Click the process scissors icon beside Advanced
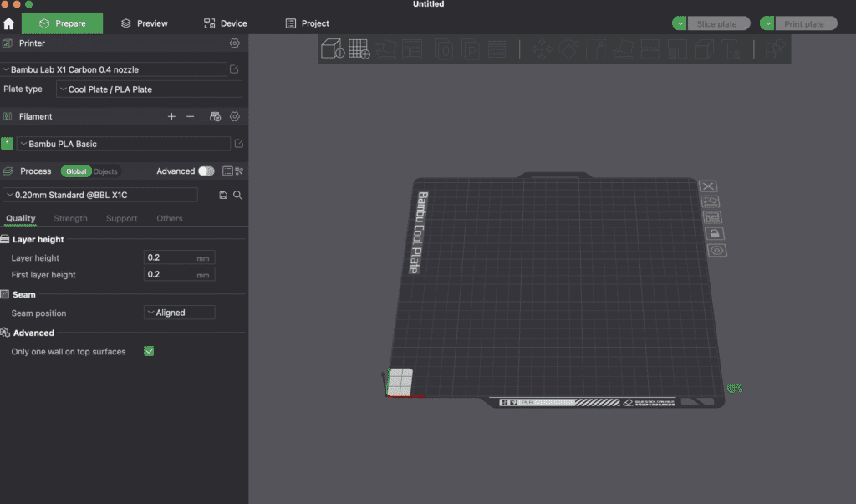 [239, 171]
